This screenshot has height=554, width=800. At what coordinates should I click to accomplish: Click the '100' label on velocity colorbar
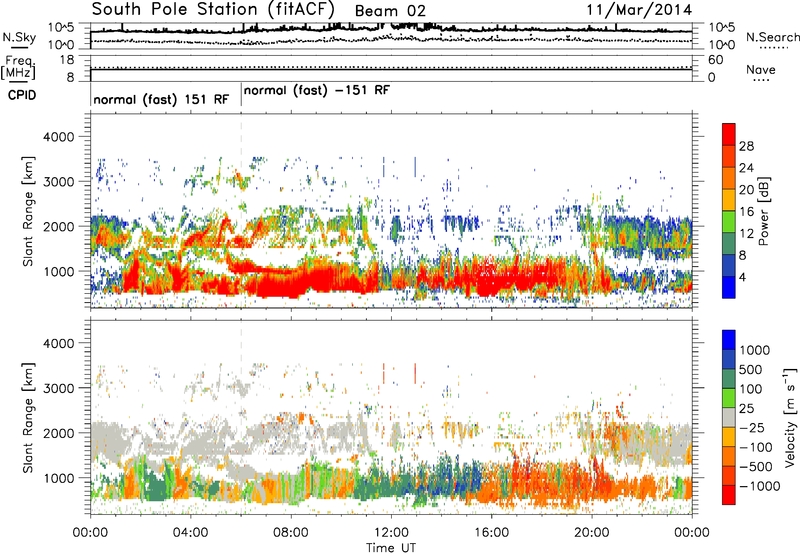click(x=751, y=389)
